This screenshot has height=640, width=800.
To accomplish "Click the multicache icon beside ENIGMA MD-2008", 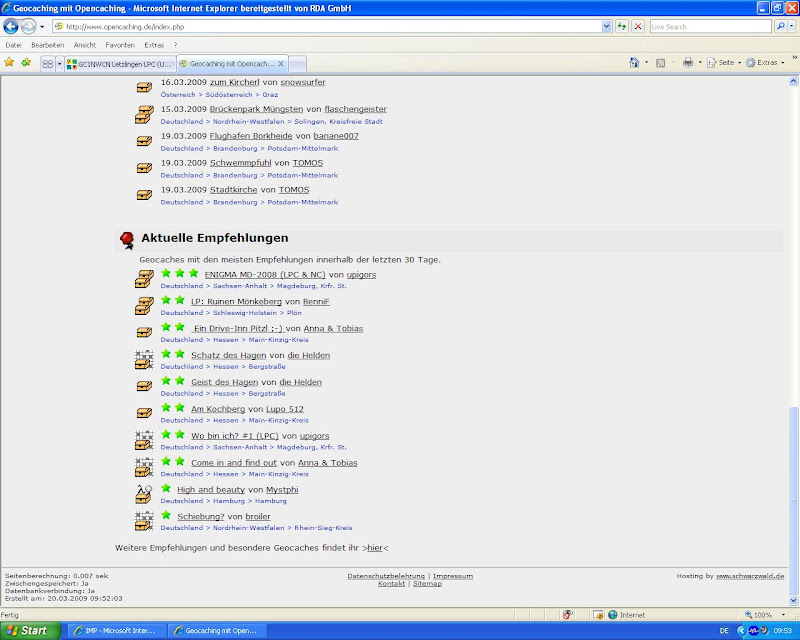I will coord(144,280).
